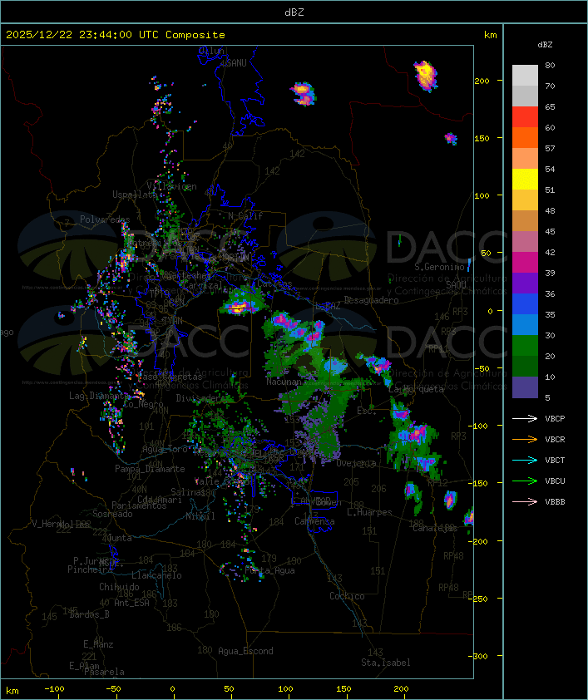The height and width of the screenshot is (700, 588).
Task: Select the royal blue 35-36 dBZ swatch
Action: pyautogui.click(x=525, y=304)
